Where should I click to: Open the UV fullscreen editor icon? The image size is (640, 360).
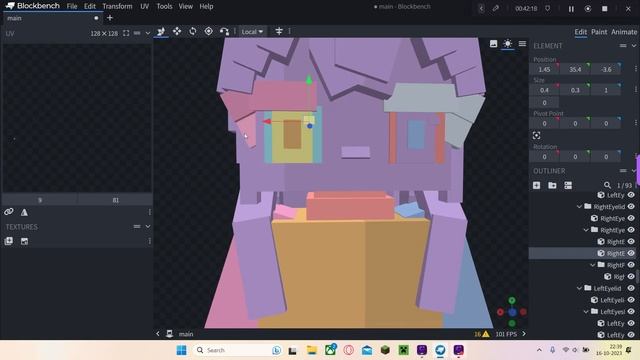point(126,33)
